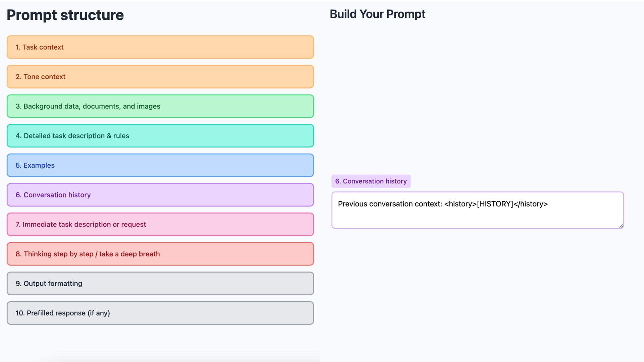The height and width of the screenshot is (362, 644).
Task: Open the '5. Examples' block
Action: click(160, 165)
